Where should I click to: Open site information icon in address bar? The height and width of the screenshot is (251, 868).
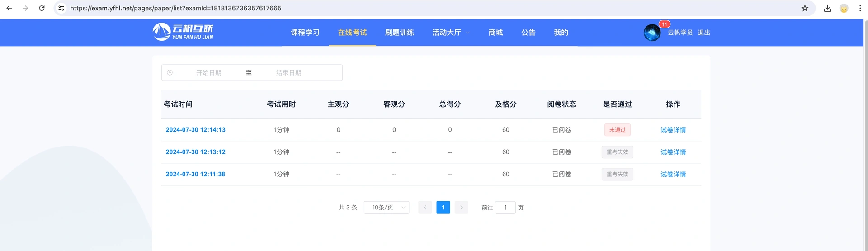click(61, 8)
